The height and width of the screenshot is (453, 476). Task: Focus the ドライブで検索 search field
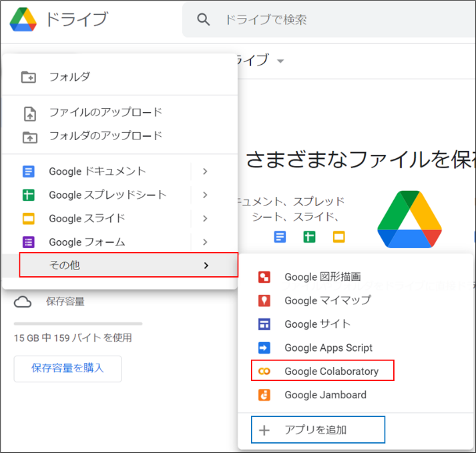pos(329,20)
